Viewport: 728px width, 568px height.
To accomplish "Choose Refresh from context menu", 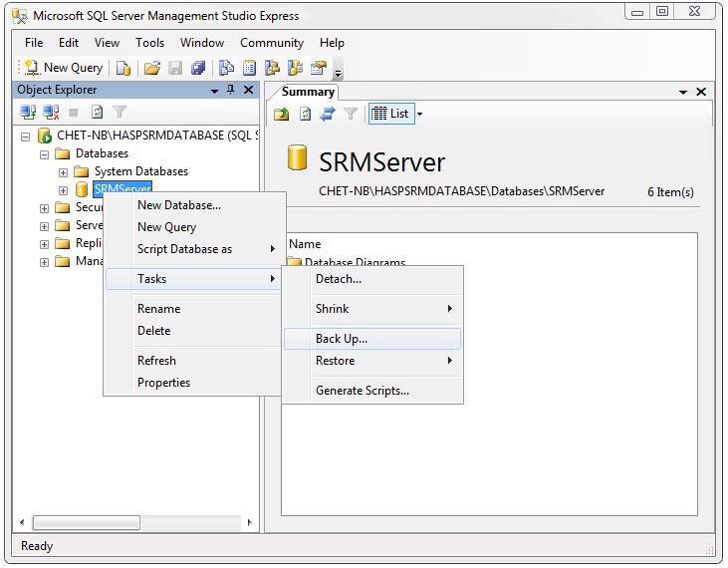I will [193, 361].
